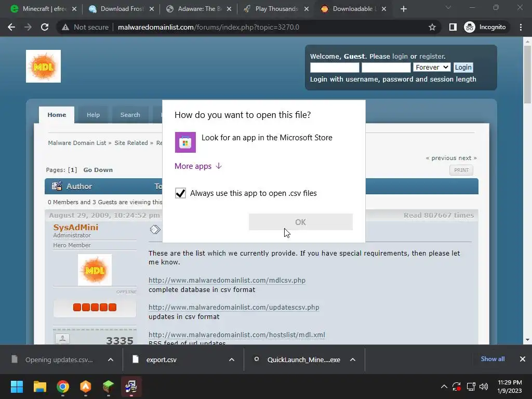Click the post message icon
Viewport: 532px width, 399px height.
[155, 230]
